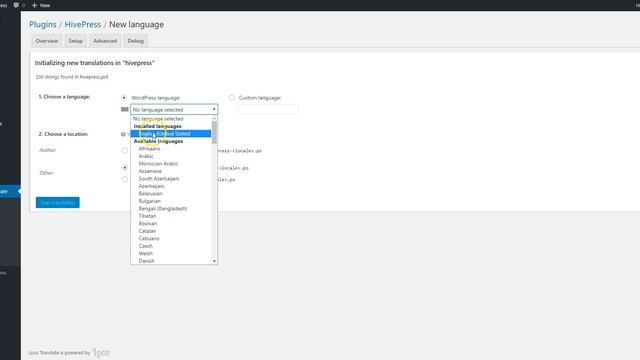Click the Start translating button
Screen dimensions: 640x360
click(58, 202)
